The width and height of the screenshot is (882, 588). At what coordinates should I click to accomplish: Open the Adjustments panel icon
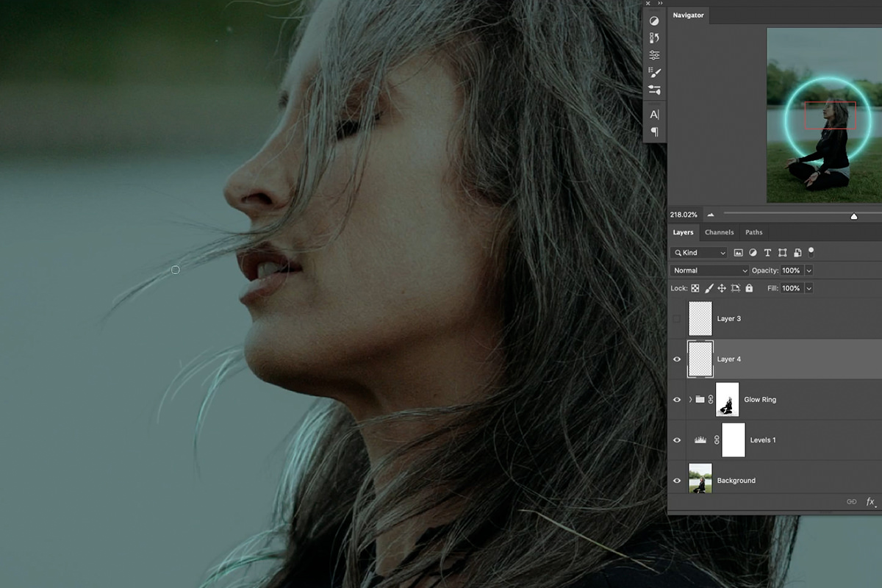coord(654,21)
